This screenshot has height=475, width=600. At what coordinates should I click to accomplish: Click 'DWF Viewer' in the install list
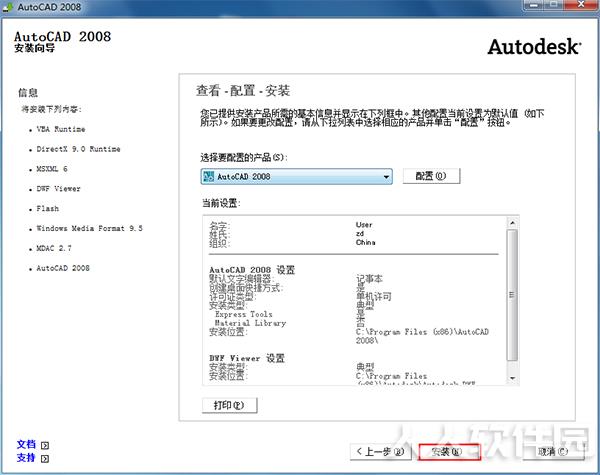pyautogui.click(x=59, y=189)
